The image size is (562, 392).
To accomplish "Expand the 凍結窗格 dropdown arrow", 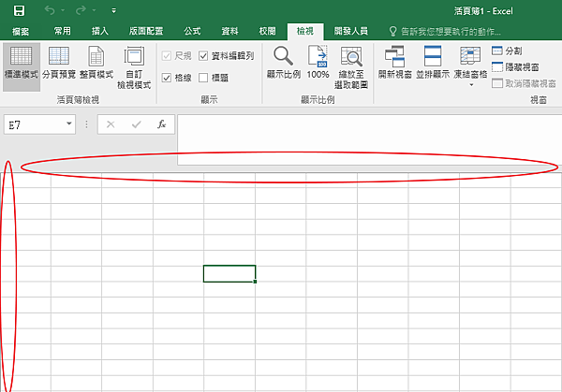I will (471, 85).
